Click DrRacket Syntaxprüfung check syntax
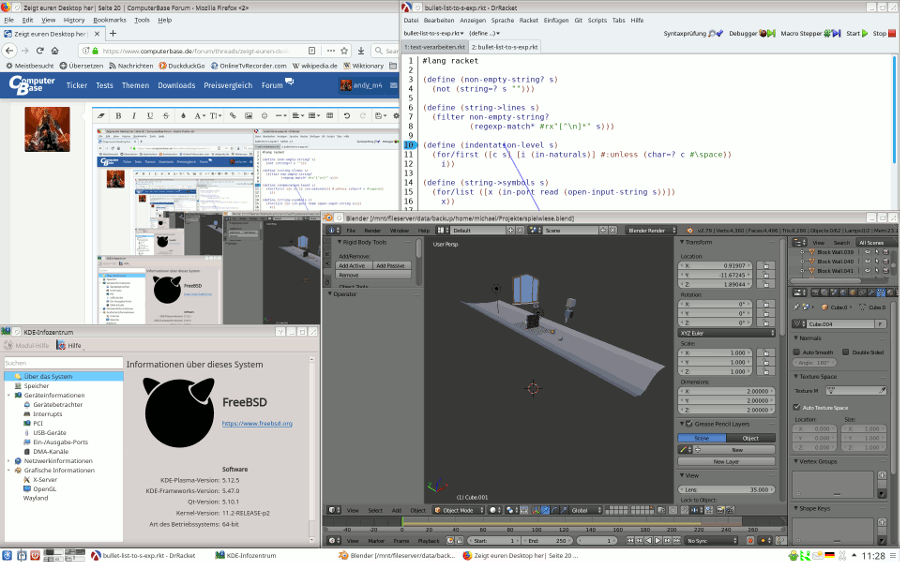The height and width of the screenshot is (562, 900). [693, 33]
